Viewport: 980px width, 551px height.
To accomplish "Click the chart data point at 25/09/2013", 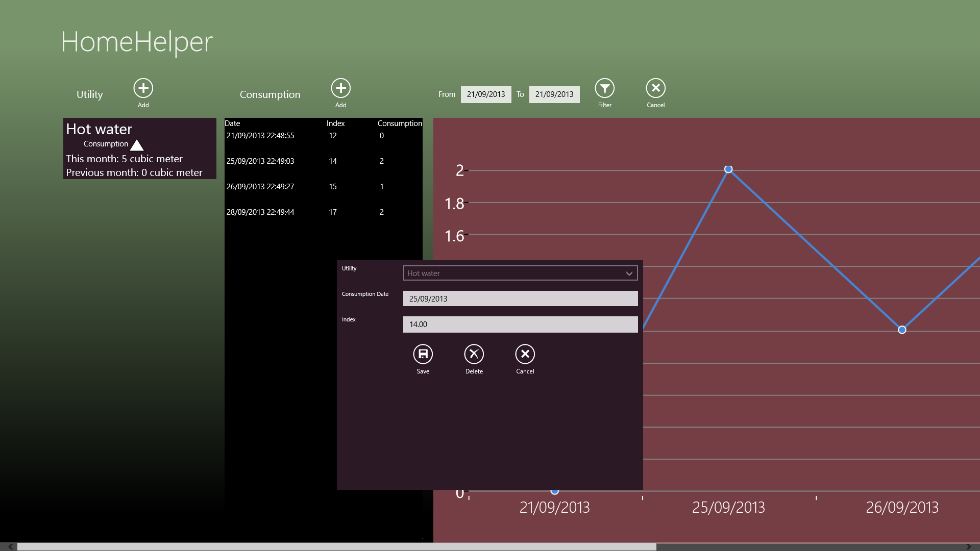I will click(728, 169).
